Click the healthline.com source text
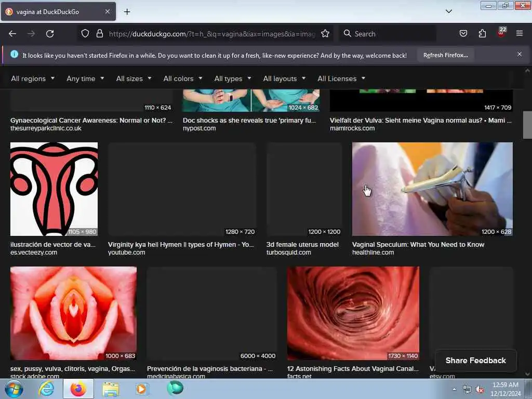 point(373,252)
